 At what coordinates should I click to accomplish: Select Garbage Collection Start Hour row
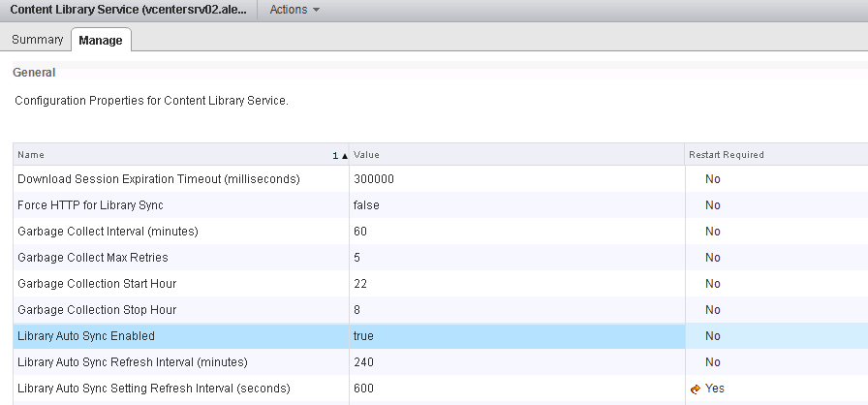coord(97,284)
